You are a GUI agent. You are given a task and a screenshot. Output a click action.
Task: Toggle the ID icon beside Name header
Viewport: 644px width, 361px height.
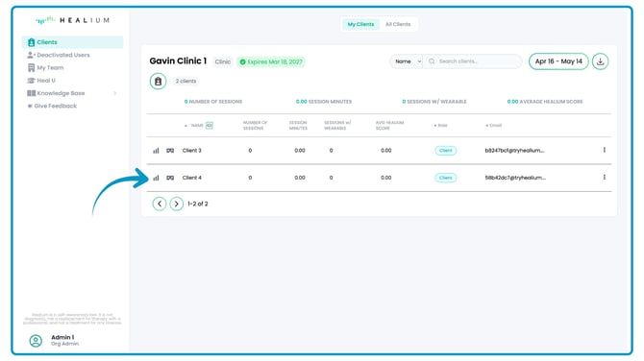210,126
